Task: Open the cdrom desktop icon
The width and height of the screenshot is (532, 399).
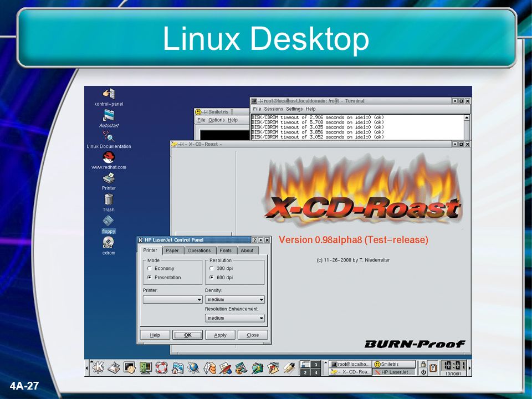Action: (x=109, y=245)
